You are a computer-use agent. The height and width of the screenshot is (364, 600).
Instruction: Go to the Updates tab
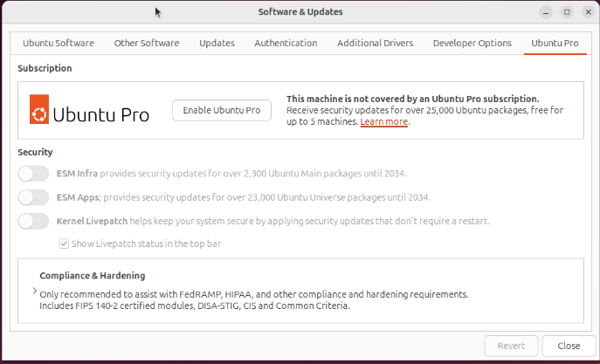click(x=217, y=43)
